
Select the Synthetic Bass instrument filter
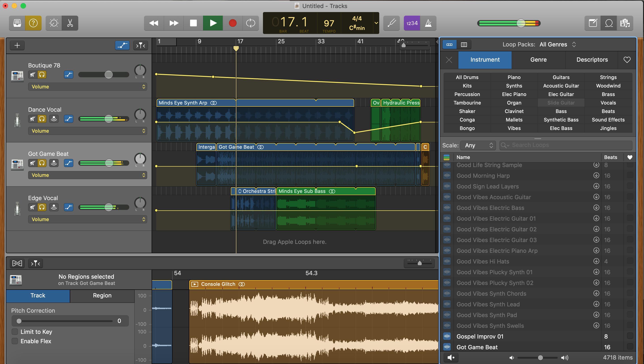pos(561,120)
